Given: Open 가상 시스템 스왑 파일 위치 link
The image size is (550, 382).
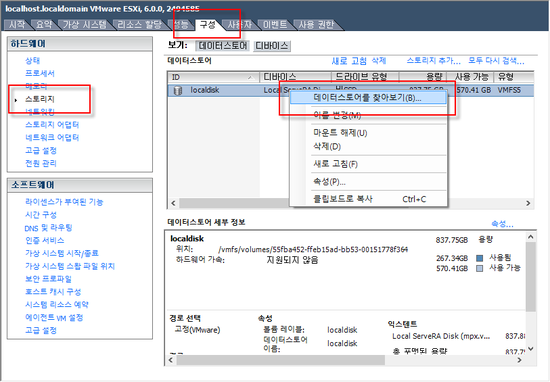Looking at the screenshot, I should [x=70, y=266].
